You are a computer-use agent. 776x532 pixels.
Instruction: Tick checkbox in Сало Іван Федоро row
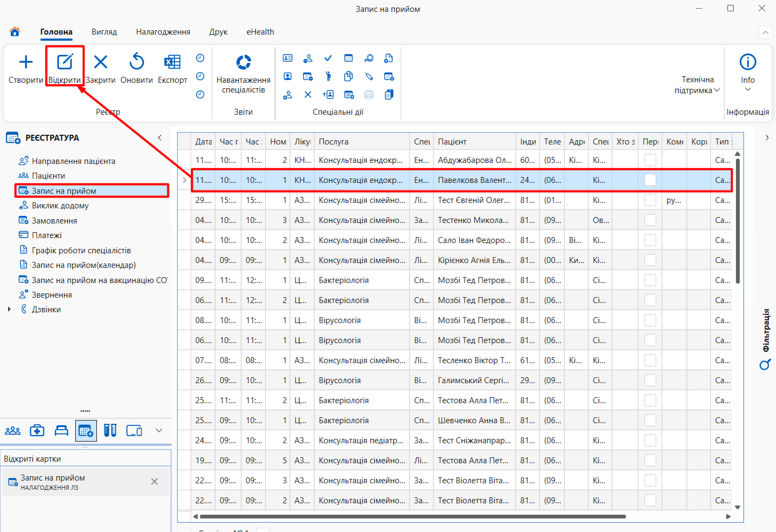(650, 240)
